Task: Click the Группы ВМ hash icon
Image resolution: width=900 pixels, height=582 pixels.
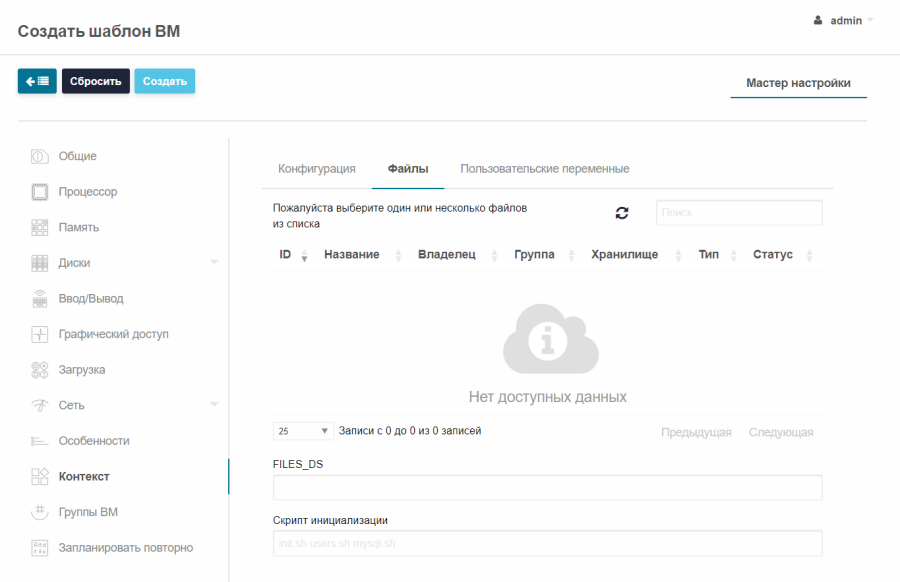Action: (40, 512)
